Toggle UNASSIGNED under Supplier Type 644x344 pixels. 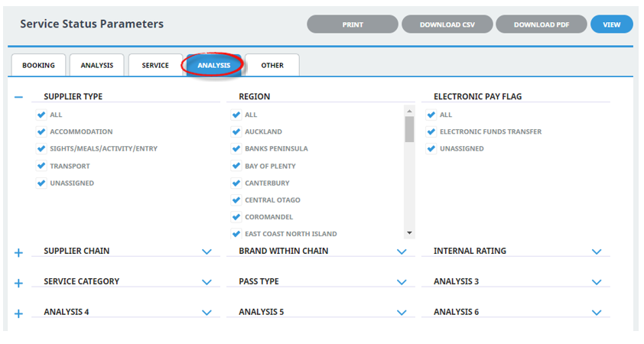(x=41, y=183)
